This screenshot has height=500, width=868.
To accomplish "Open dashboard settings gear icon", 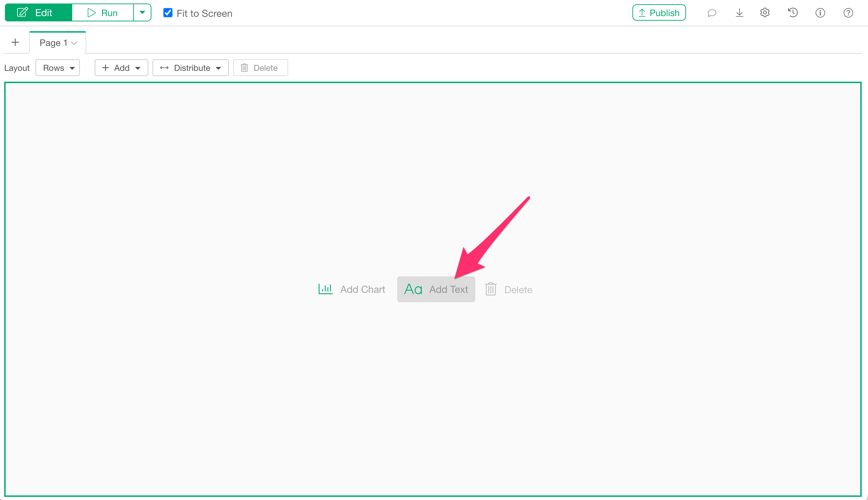I will click(x=765, y=13).
